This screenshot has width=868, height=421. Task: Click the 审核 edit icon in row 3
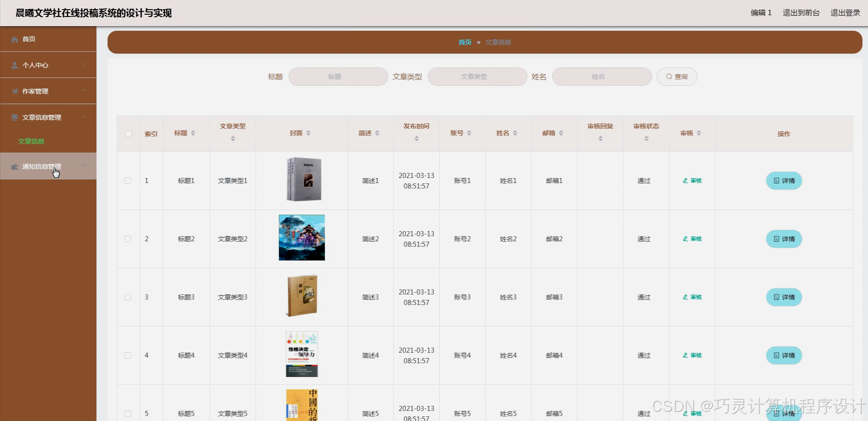coord(685,297)
